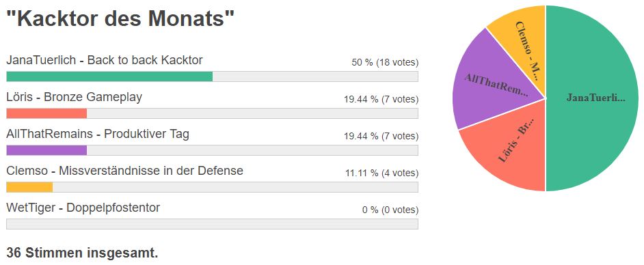Click the "50 % (18 votes)" result text
Image resolution: width=644 pixels, height=265 pixels.
pyautogui.click(x=385, y=63)
